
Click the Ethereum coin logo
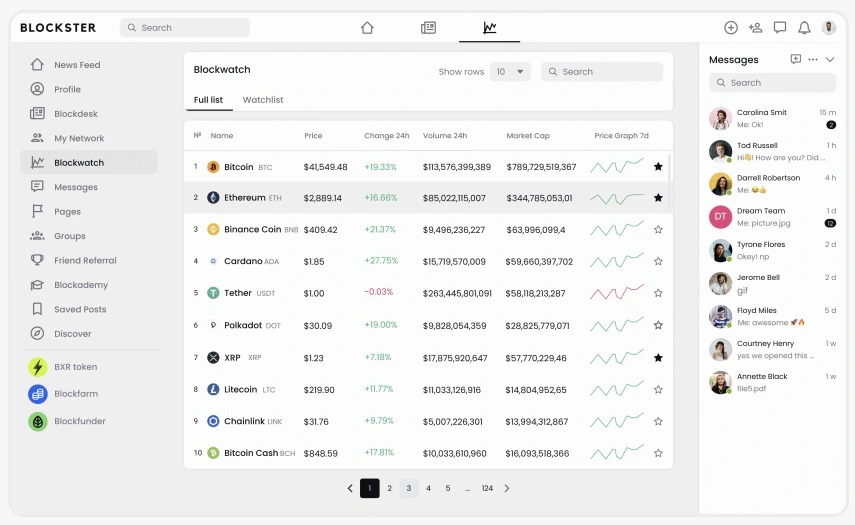pos(213,197)
